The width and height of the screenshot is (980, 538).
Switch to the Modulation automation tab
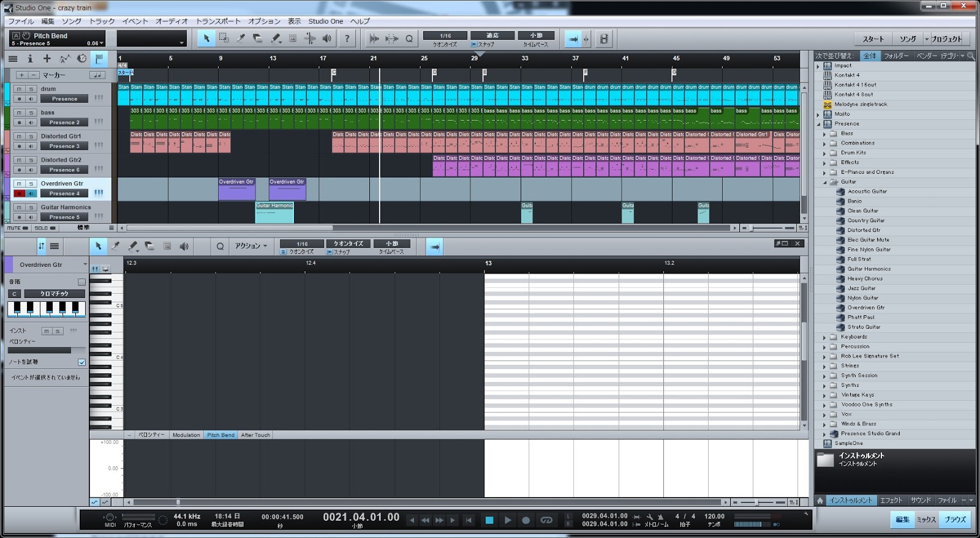(186, 435)
